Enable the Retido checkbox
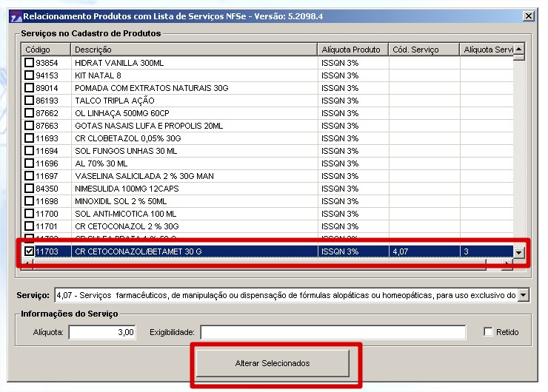548x392 pixels. (488, 332)
